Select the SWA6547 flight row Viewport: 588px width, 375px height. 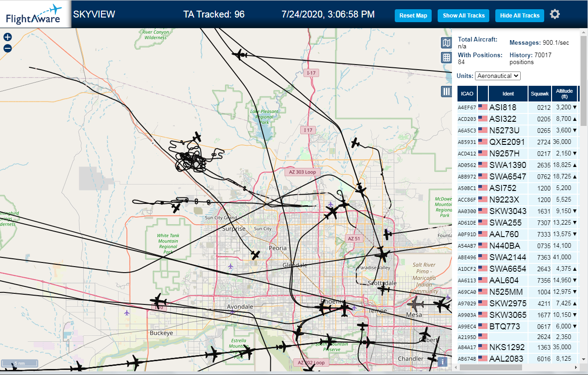tap(517, 176)
